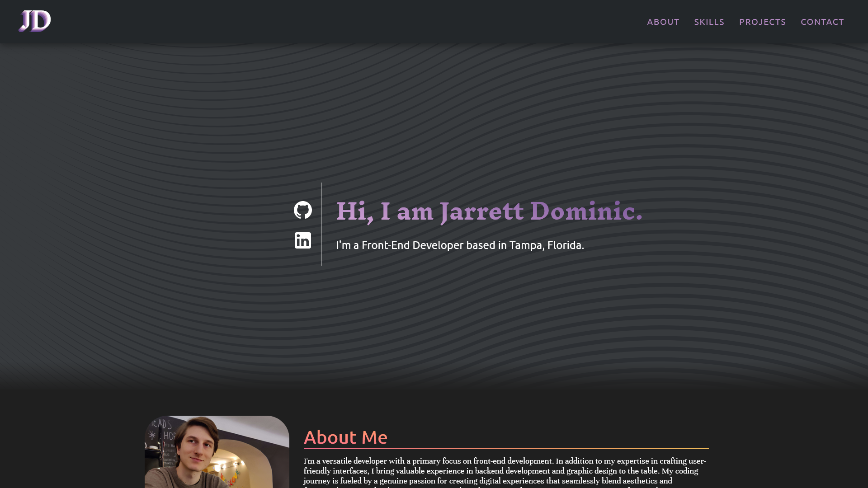
Task: Click the 'About Me' section heading
Action: coord(345,437)
